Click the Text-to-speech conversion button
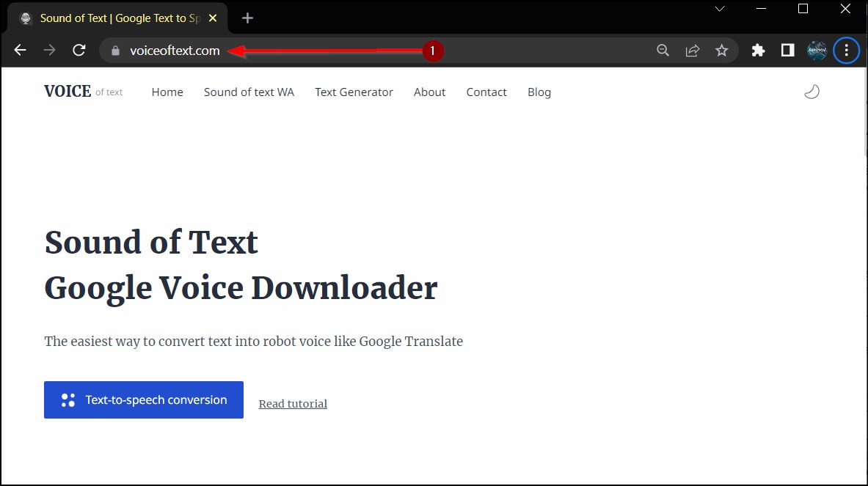 (x=144, y=400)
